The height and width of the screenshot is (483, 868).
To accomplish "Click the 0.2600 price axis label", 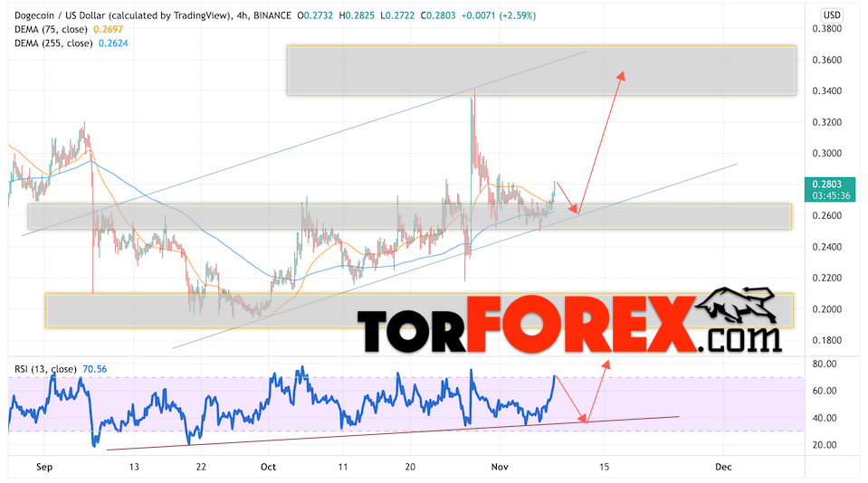I will click(x=827, y=216).
